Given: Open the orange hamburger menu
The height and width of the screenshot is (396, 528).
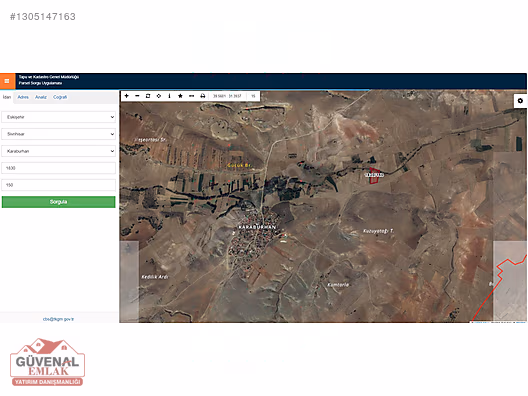Looking at the screenshot, I should click(7, 81).
